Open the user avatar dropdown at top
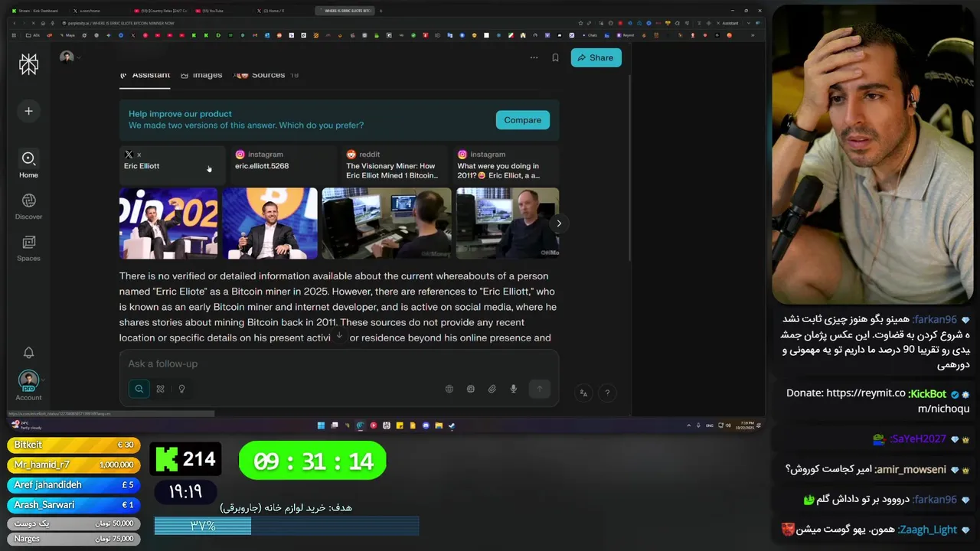The image size is (980, 551). (70, 57)
